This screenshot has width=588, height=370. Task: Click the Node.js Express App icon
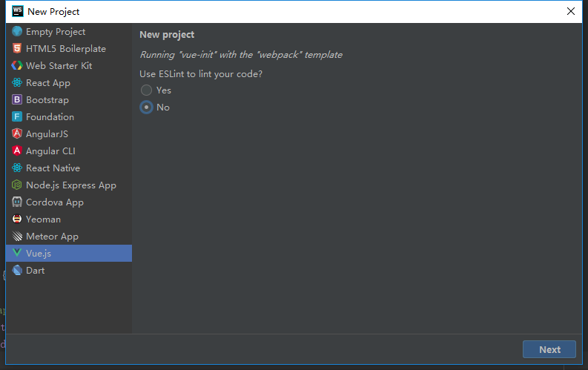(x=17, y=185)
